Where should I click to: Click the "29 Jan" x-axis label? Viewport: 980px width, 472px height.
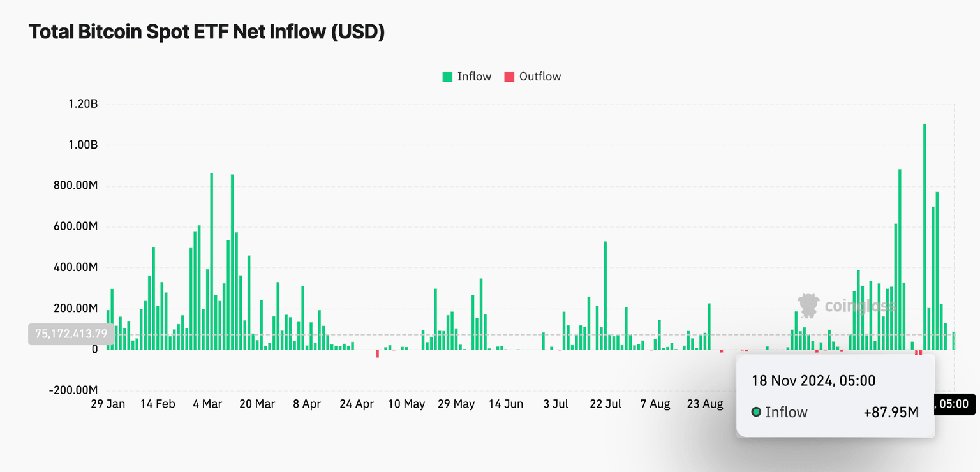click(x=108, y=404)
